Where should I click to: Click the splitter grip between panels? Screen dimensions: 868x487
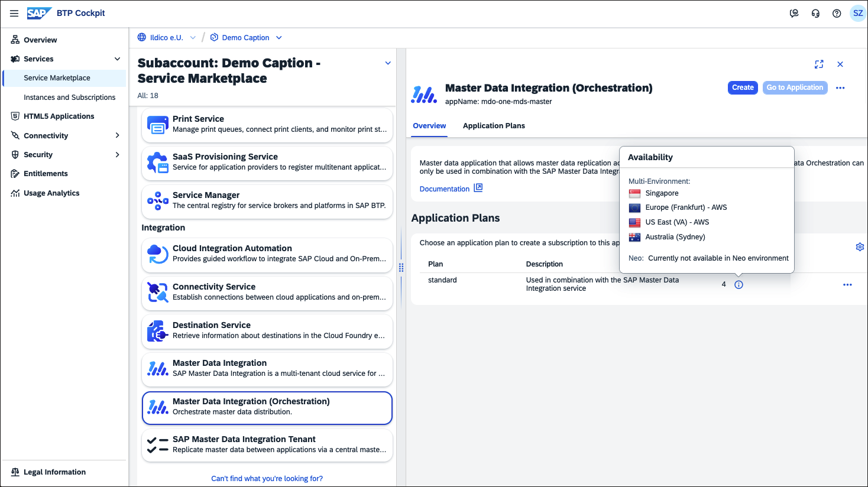click(x=401, y=267)
